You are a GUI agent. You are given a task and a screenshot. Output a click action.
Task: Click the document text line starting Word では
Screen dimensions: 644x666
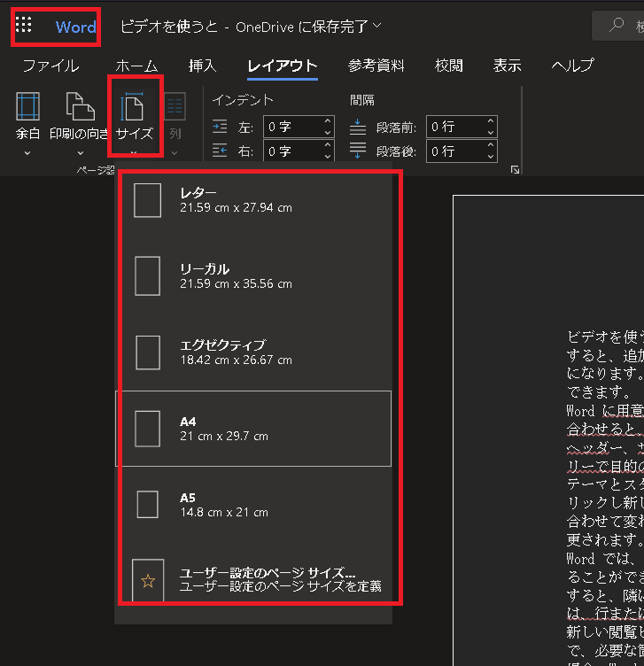pos(605,559)
